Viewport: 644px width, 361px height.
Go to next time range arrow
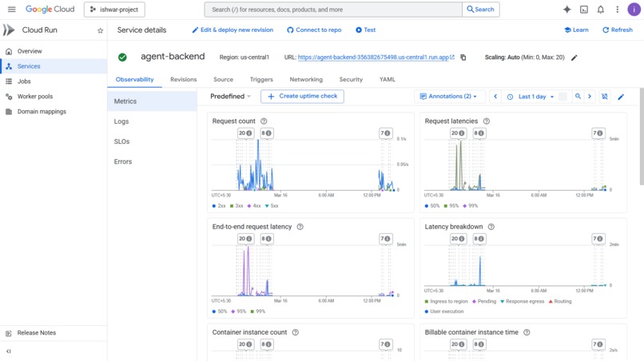(x=590, y=97)
